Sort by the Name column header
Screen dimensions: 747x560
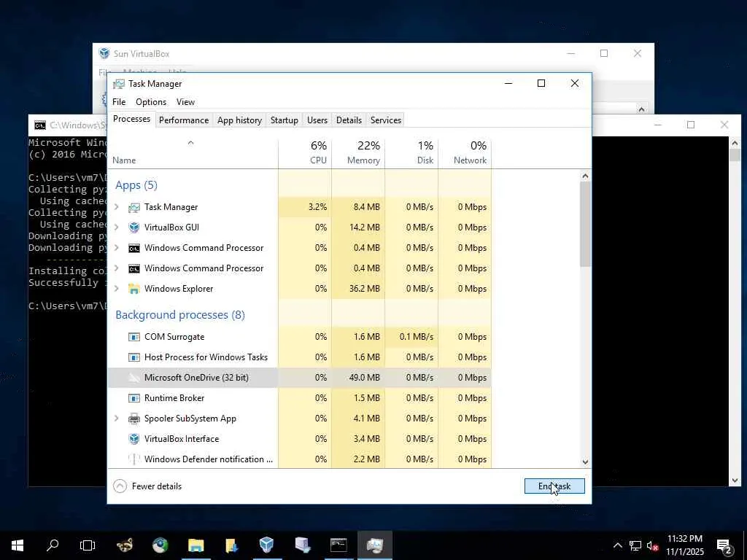[193, 152]
